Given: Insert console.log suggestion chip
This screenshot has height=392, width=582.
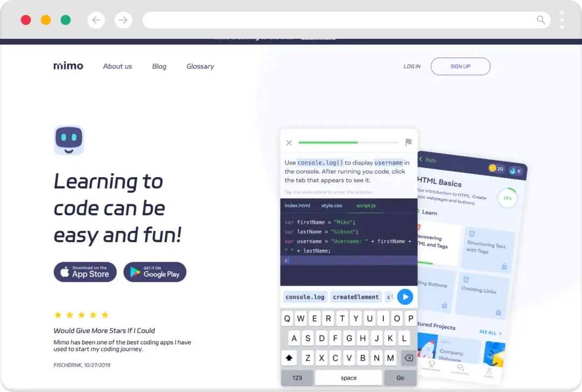Looking at the screenshot, I should (x=305, y=297).
